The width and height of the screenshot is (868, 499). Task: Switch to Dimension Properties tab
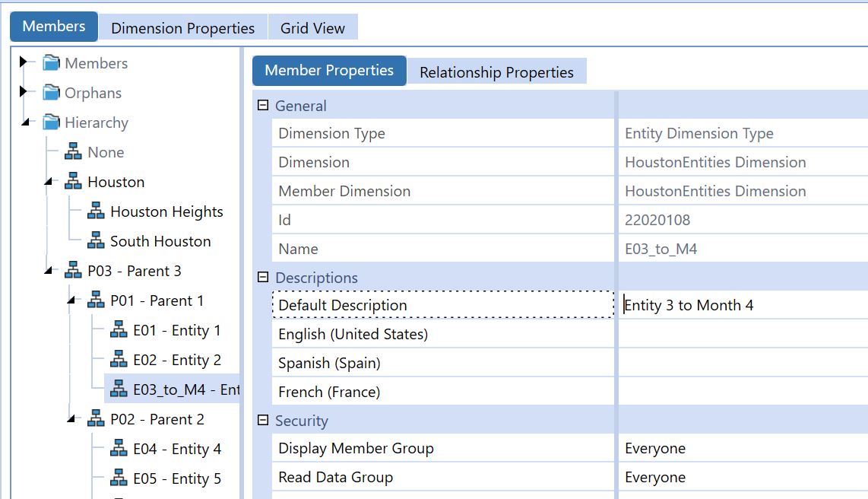pyautogui.click(x=182, y=28)
